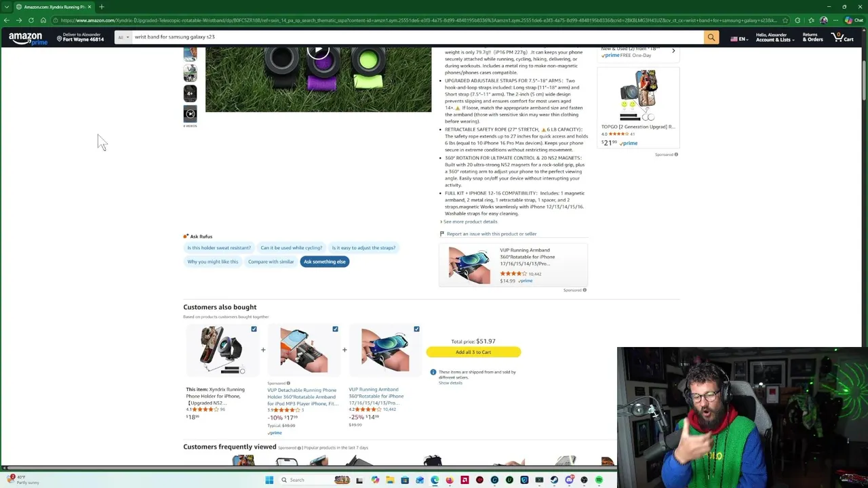Screen dimensions: 868x488
Task: Click the search box with wrist band query
Action: pos(417,37)
